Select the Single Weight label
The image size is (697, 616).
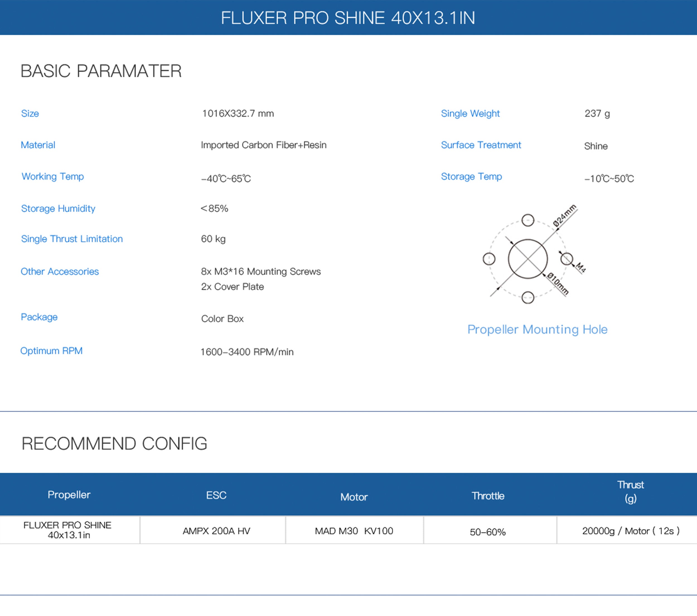click(x=470, y=113)
